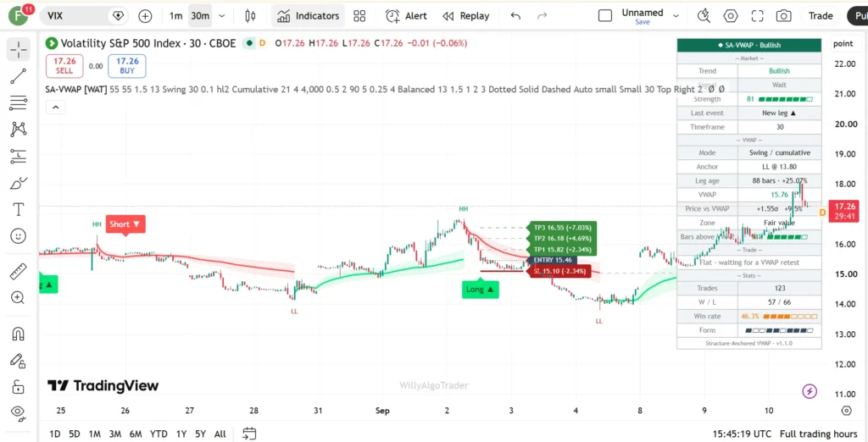The width and height of the screenshot is (868, 442).
Task: Undo the last action
Action: [515, 16]
